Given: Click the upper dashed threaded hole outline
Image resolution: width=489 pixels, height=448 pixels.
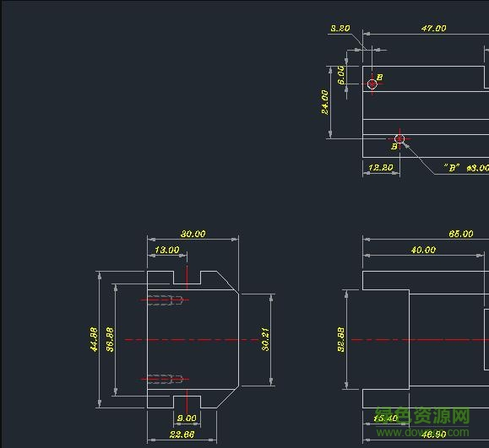Looking at the screenshot, I should [x=165, y=300].
